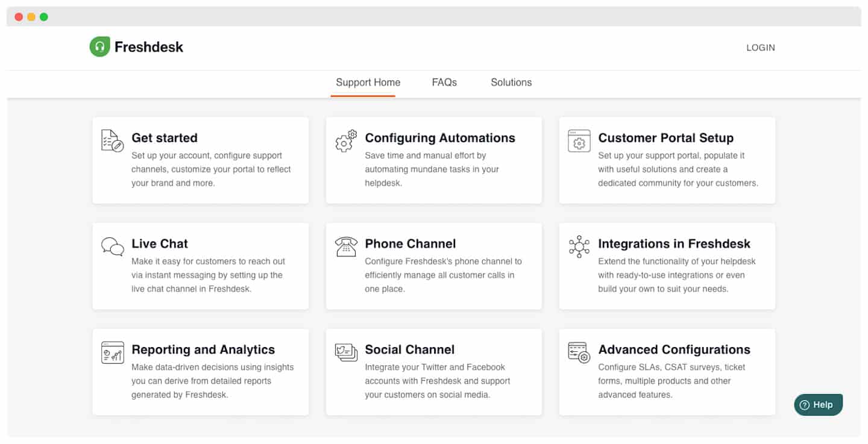The height and width of the screenshot is (444, 868).
Task: Open the Reporting and Analytics heading
Action: (203, 349)
